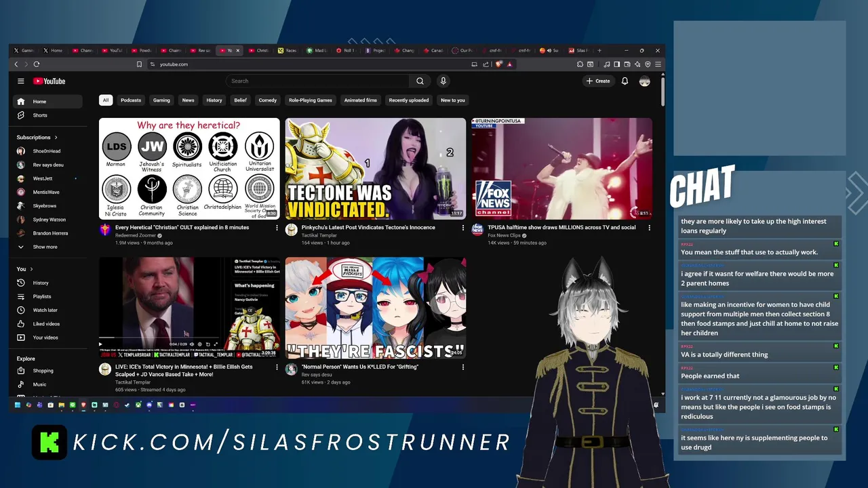Open the Shorts sidebar icon
The image size is (868, 488).
[x=21, y=115]
